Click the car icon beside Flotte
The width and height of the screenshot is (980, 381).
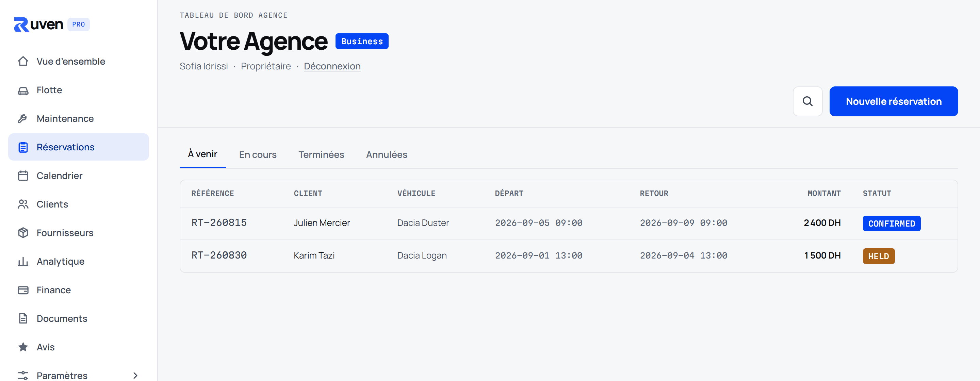point(23,90)
